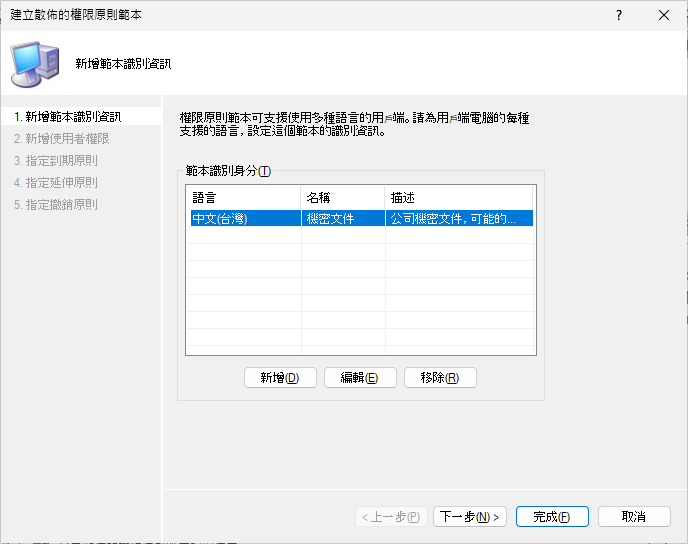Open help with the question mark icon
The width and height of the screenshot is (688, 544).
tap(619, 15)
